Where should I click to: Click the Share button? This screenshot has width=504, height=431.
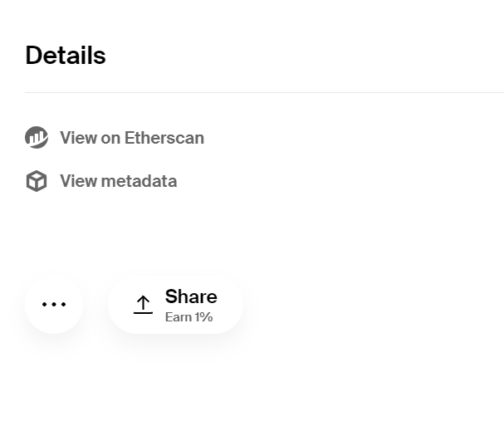tap(175, 304)
